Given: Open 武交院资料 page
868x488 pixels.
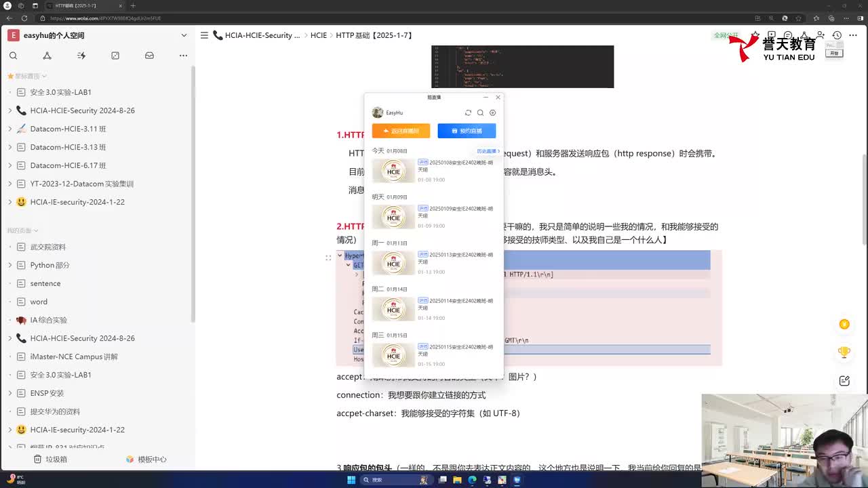Looking at the screenshot, I should [x=47, y=247].
